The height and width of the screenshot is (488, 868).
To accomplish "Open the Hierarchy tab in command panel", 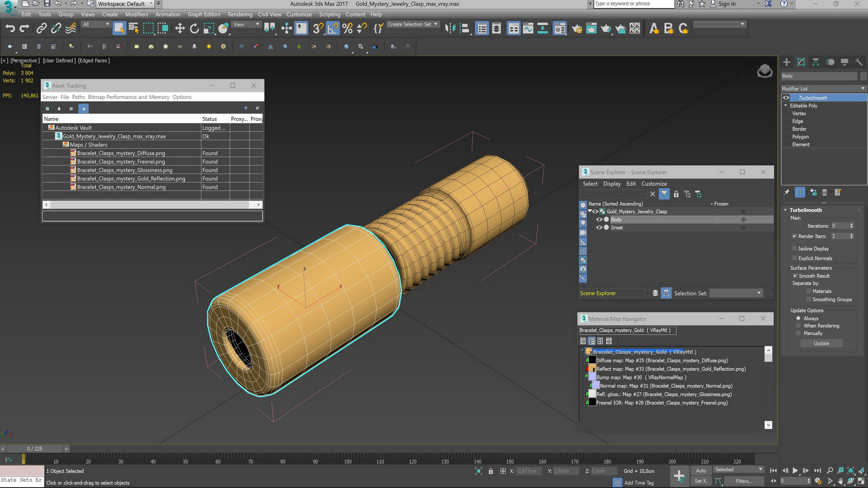I will (x=816, y=62).
